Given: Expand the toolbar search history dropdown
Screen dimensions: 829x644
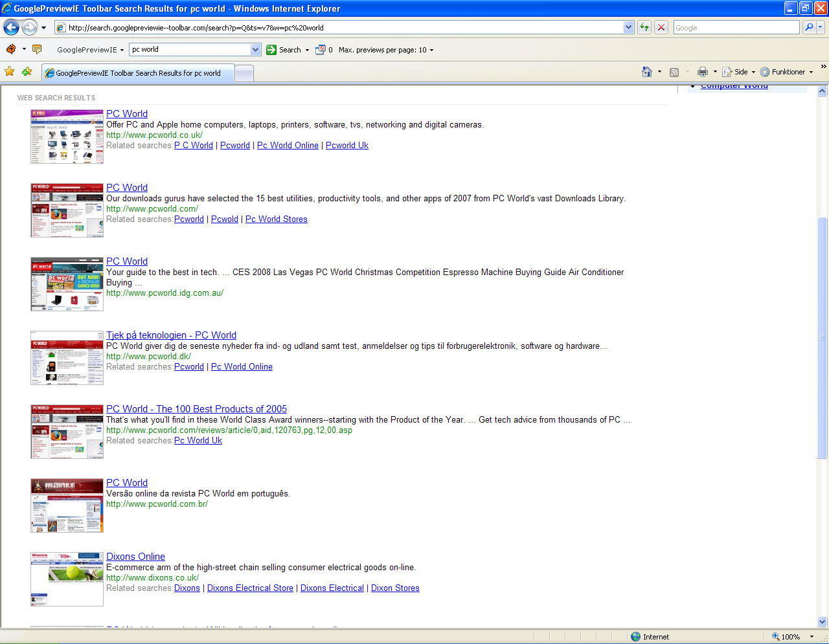Looking at the screenshot, I should pyautogui.click(x=255, y=49).
